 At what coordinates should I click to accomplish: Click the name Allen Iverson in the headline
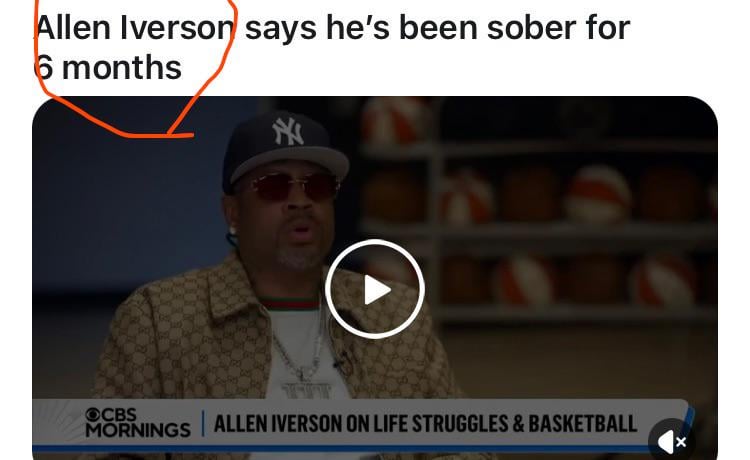(x=135, y=27)
